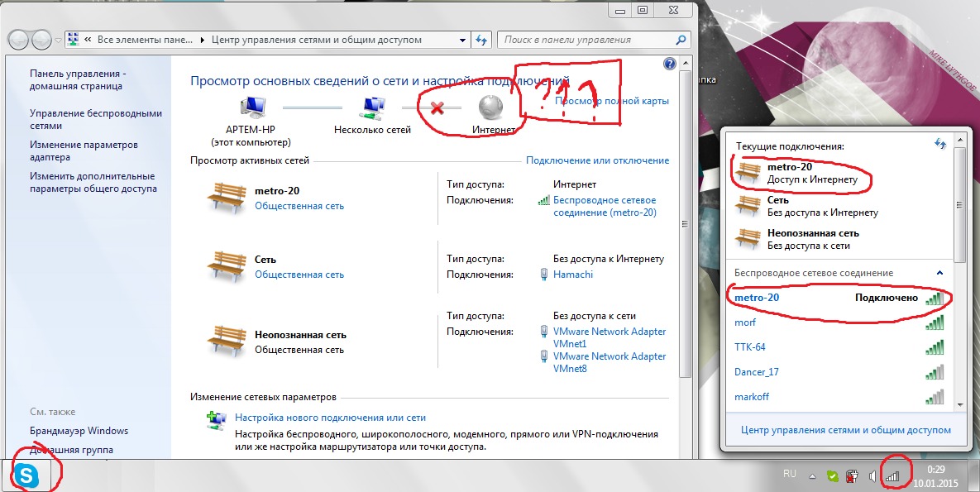Image resolution: width=980 pixels, height=492 pixels.
Task: Open Skype from the taskbar
Action: pos(26,476)
